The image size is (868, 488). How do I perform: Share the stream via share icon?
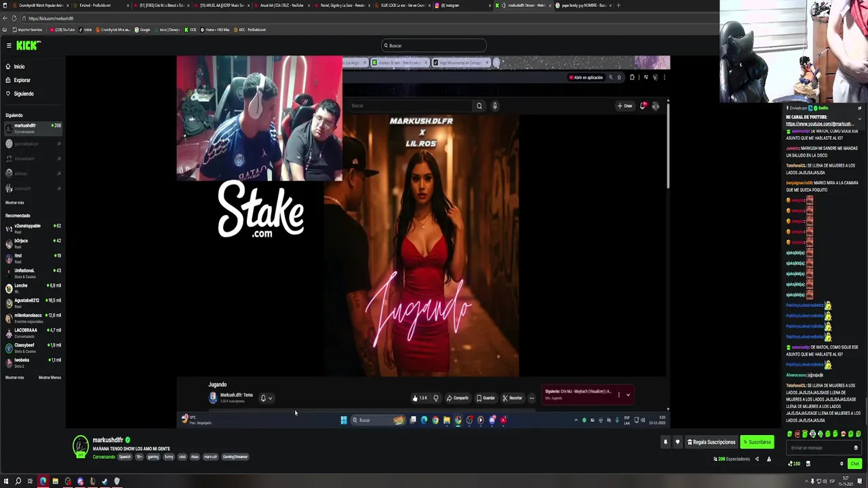pos(757,459)
